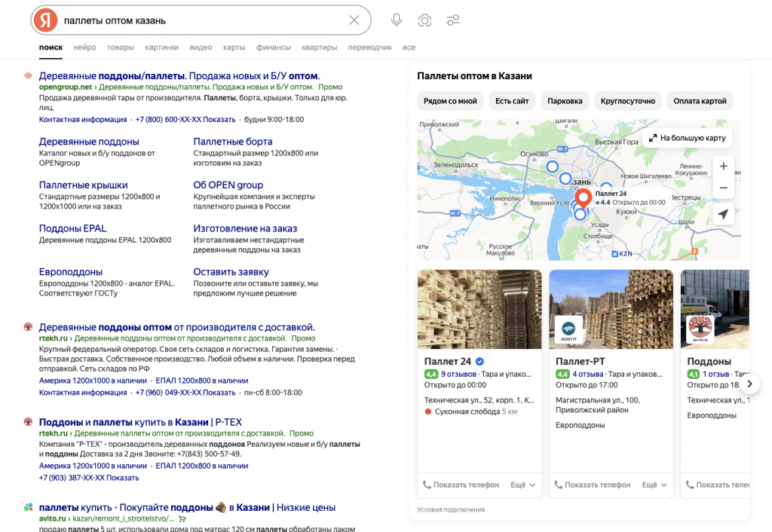Switch to the "картинки" tab
The image size is (772, 532).
162,47
